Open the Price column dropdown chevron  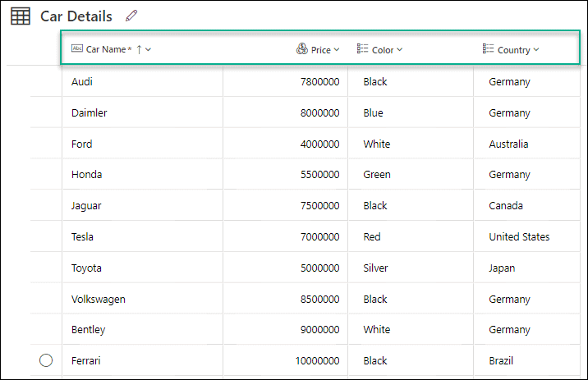337,49
